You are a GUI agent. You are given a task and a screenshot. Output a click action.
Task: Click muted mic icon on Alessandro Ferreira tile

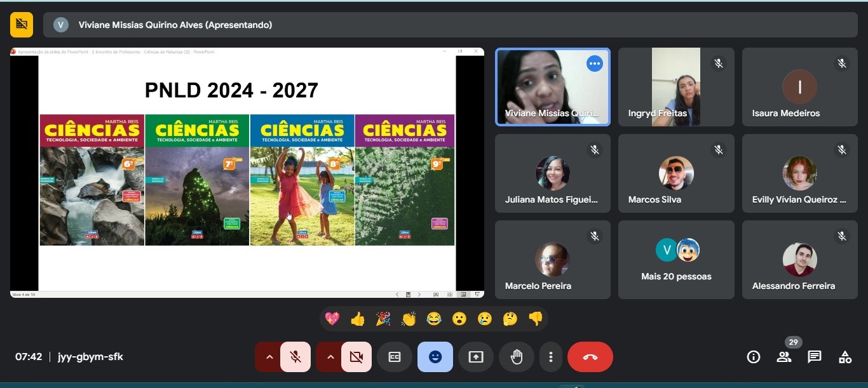(x=842, y=236)
